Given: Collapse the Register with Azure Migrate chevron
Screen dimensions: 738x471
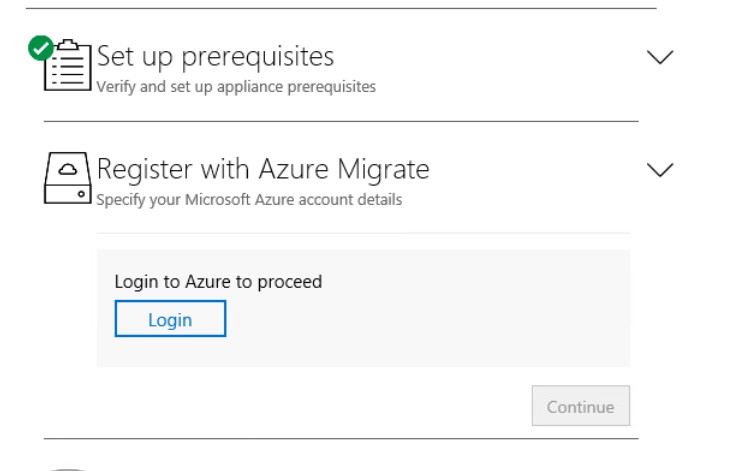Looking at the screenshot, I should point(660,170).
